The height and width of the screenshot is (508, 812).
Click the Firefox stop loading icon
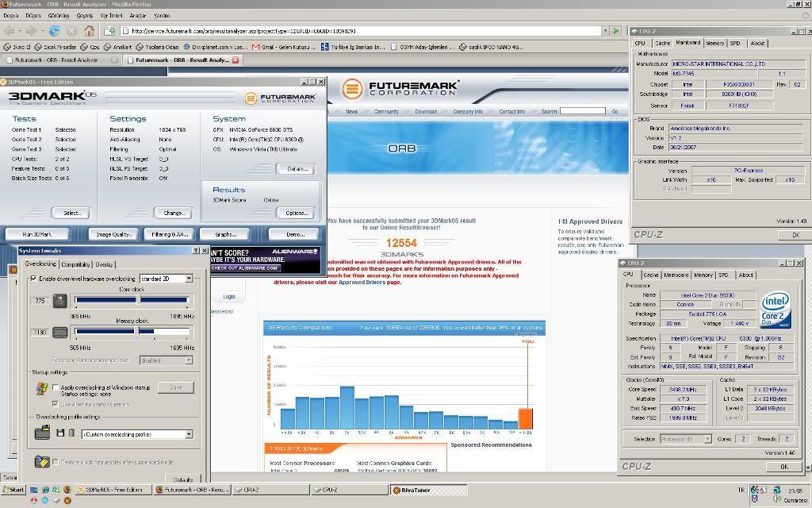71,31
